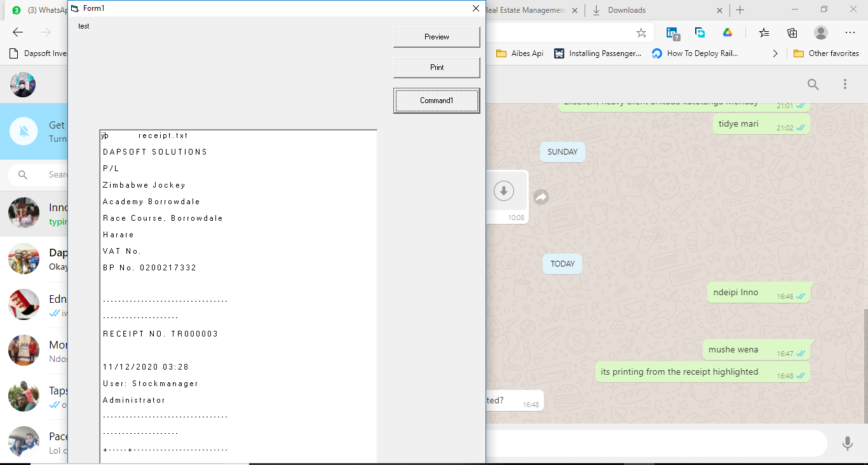
Task: Open browser Collections icon
Action: [792, 32]
